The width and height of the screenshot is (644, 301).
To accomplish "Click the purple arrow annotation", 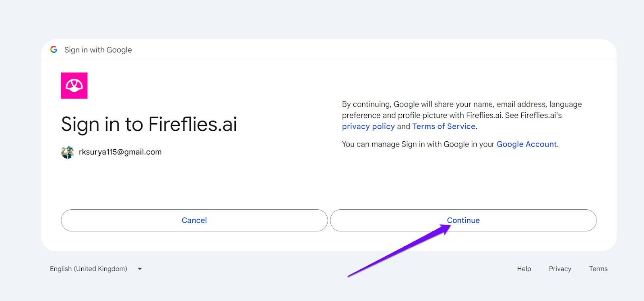I will (x=399, y=251).
